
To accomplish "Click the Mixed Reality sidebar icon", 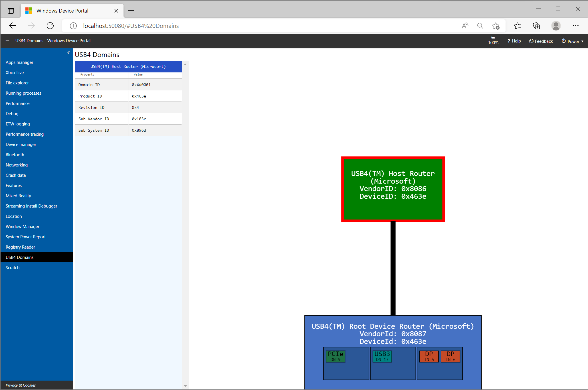I will pos(18,196).
